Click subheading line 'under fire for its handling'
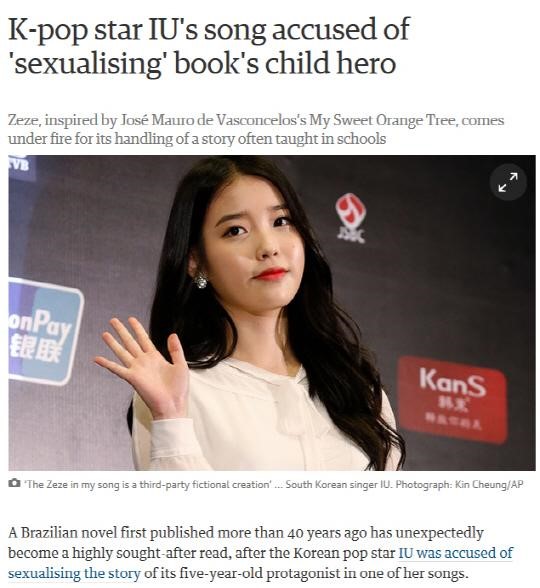The height and width of the screenshot is (588, 540). (197, 139)
